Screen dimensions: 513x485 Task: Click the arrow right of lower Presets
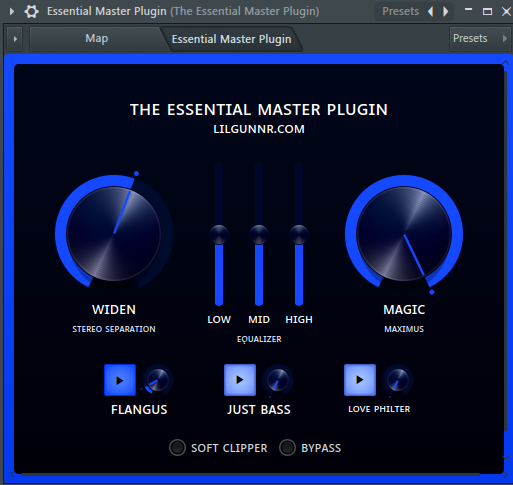(505, 38)
